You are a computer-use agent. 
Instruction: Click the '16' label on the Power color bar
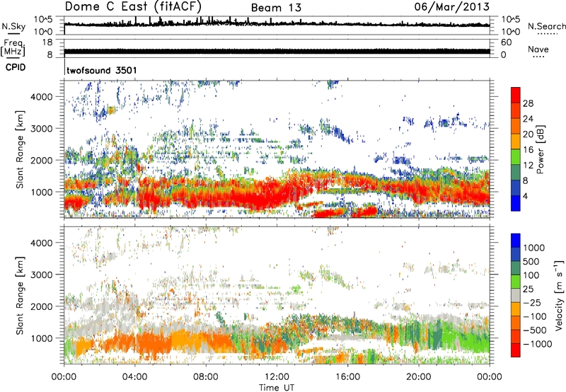pyautogui.click(x=528, y=150)
